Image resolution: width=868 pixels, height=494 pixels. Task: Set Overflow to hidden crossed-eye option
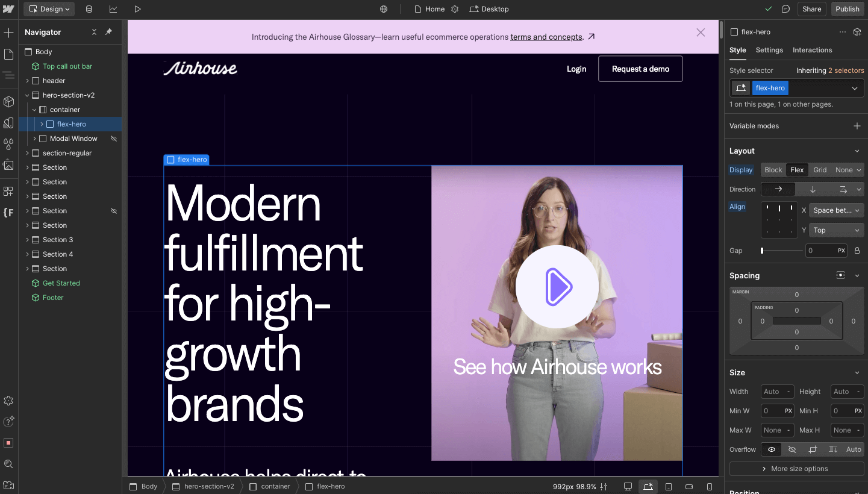792,449
